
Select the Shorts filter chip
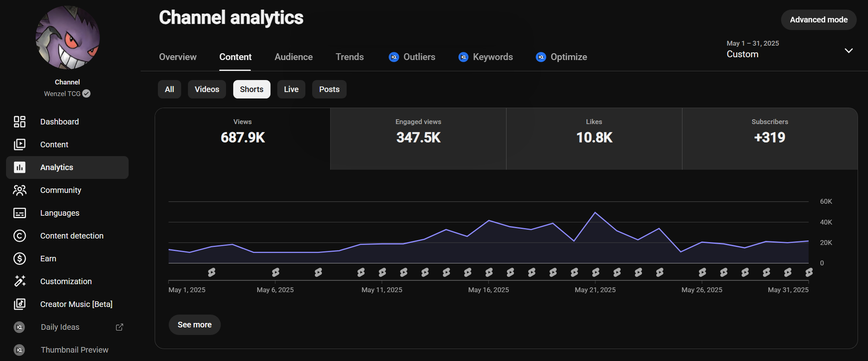(x=252, y=89)
